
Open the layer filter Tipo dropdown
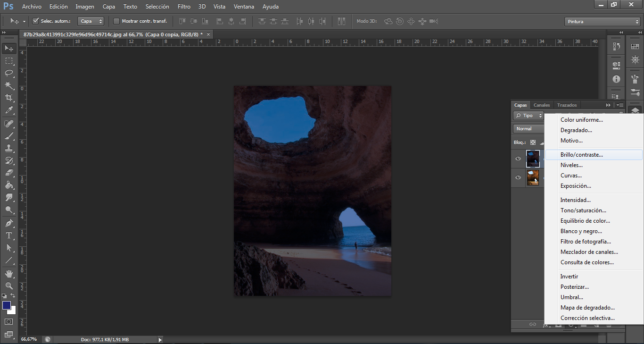[x=528, y=116]
